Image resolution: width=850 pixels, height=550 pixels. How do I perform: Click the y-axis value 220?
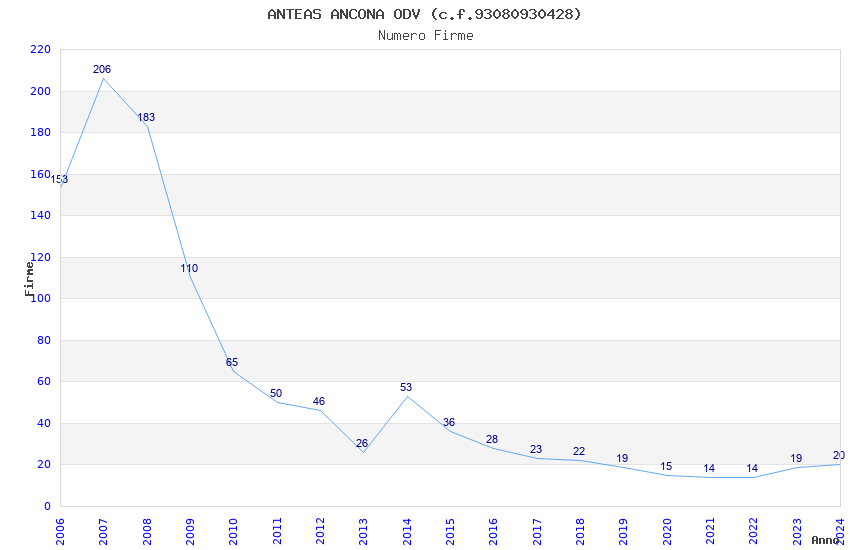(x=41, y=49)
